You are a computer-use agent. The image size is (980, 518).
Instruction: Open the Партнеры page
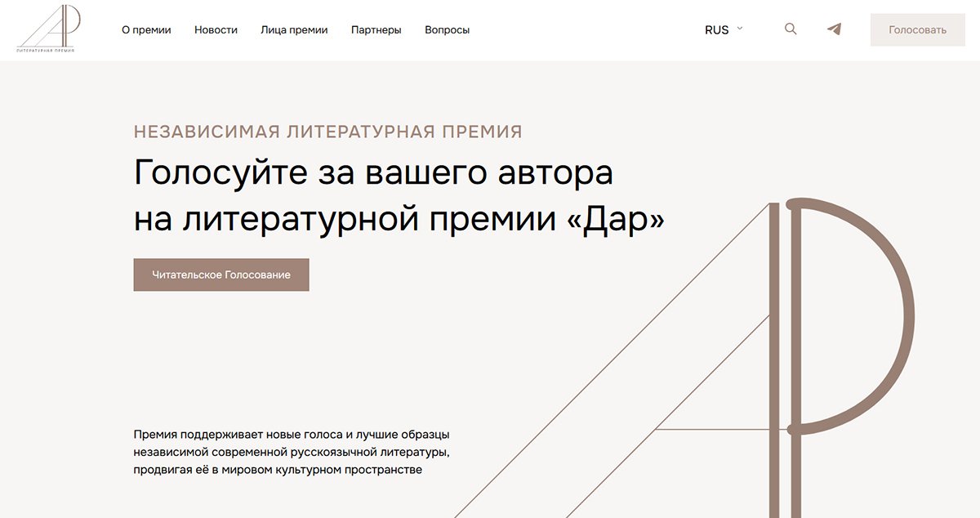coord(375,29)
